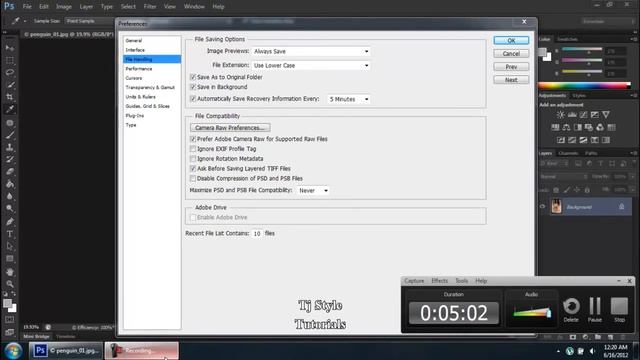Open Maximize PSD and PSB File Compatibility dropdown
Viewport: 640px width, 360px height.
[x=313, y=191]
